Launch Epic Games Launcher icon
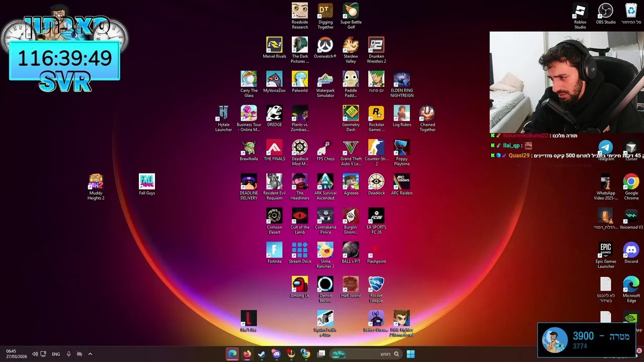Screen dimensions: 644x362 click(x=606, y=255)
